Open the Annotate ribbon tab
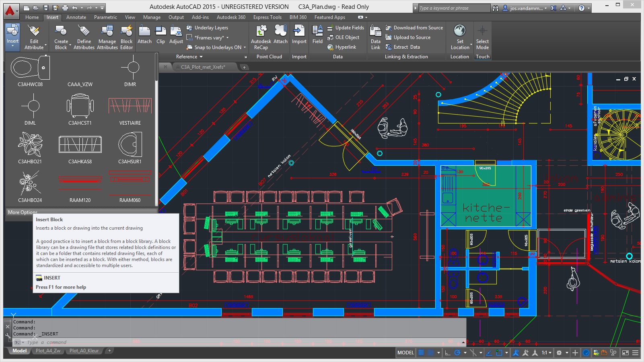The image size is (644, 362). click(76, 17)
